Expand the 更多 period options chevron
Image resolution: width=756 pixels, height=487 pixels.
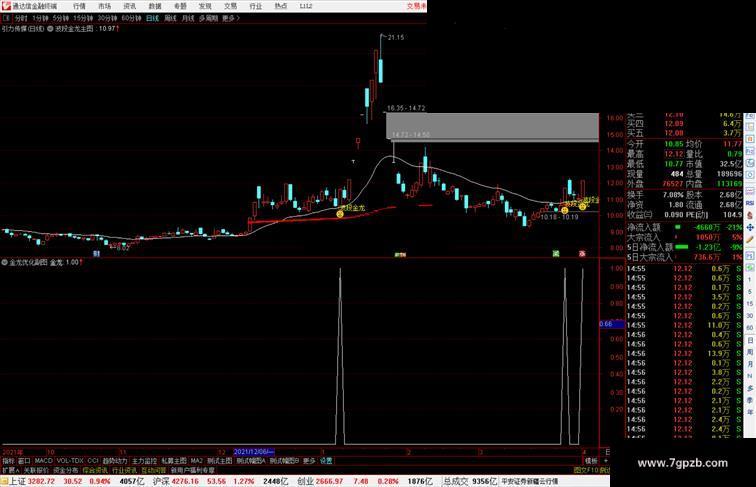[231, 18]
